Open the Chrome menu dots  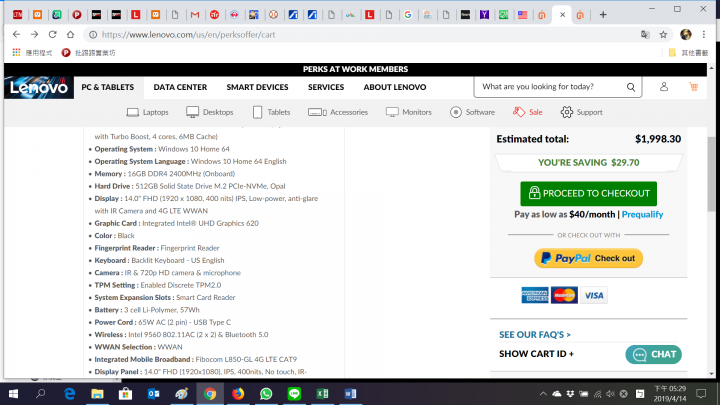pos(704,34)
